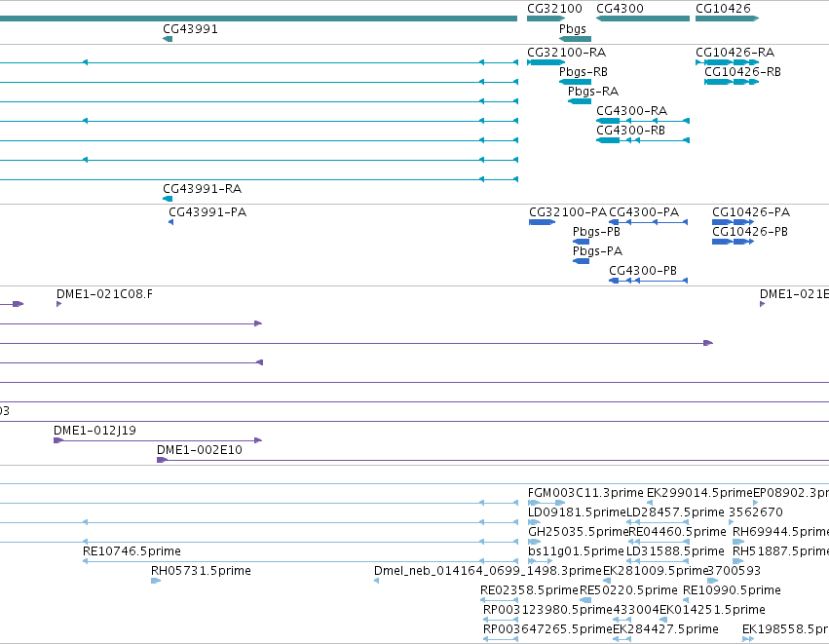The width and height of the screenshot is (829, 644).
Task: Click the DME1-012J19 clone label
Action: coord(94,431)
